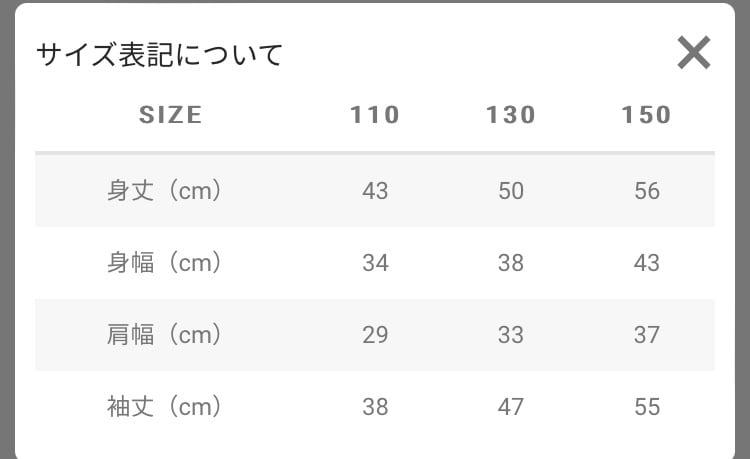This screenshot has height=459, width=750.
Task: Click the 肩幅 value 29
Action: (375, 334)
